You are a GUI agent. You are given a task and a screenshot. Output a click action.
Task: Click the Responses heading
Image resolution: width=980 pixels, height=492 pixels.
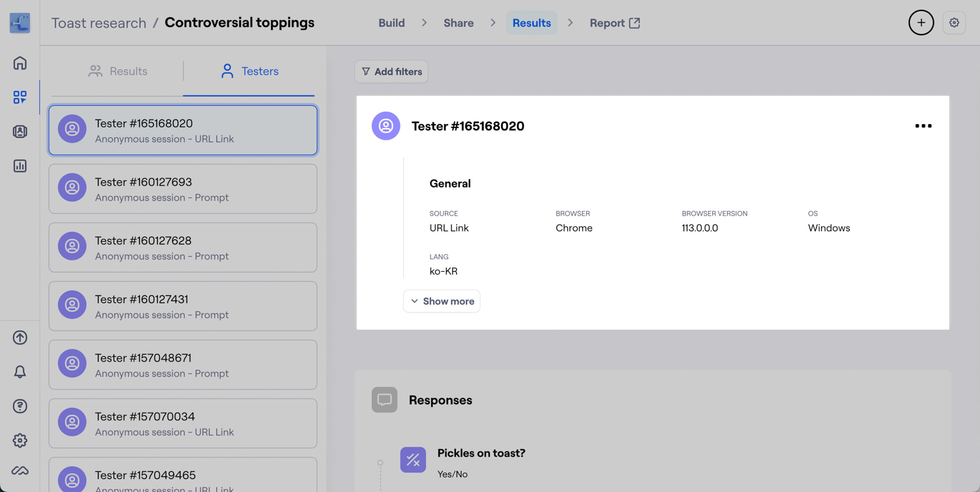pyautogui.click(x=440, y=400)
